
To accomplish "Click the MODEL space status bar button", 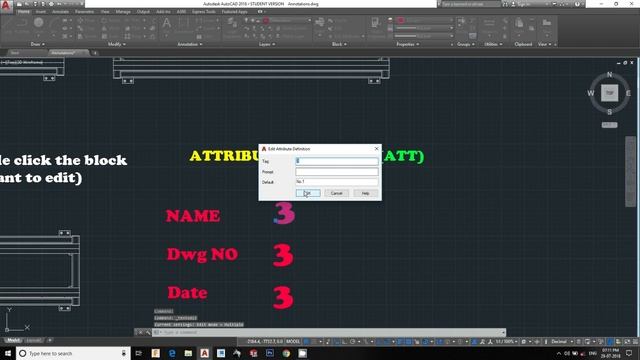I will pos(293,341).
